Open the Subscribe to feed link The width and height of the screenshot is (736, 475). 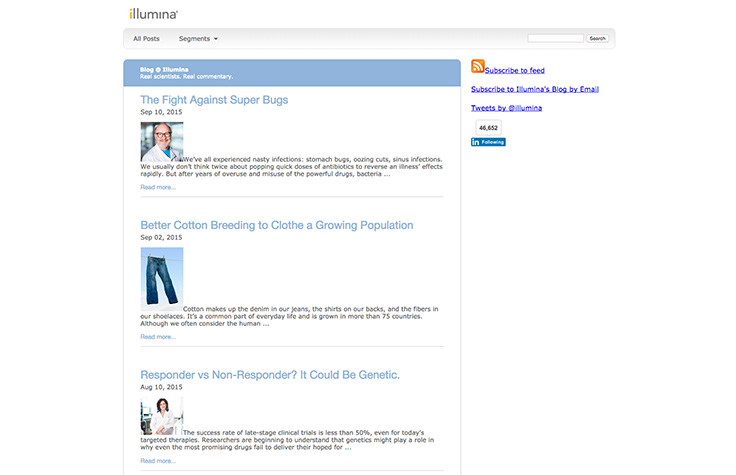click(514, 71)
